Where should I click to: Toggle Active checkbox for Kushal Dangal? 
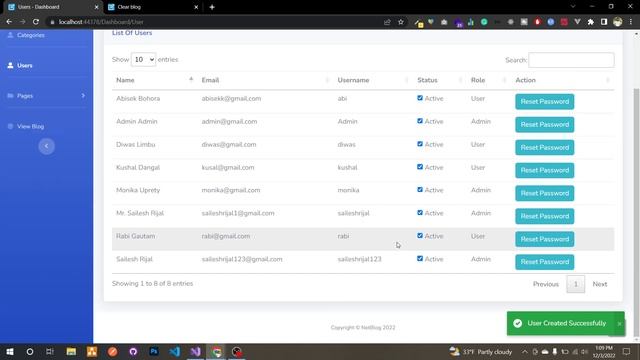(x=420, y=167)
